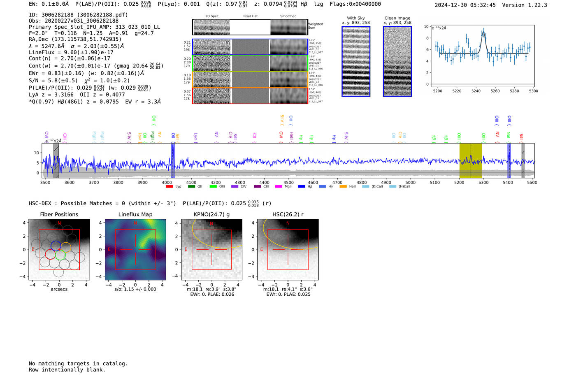
Task: Click the emission line fit plot near 5247Å
Action: (482, 56)
